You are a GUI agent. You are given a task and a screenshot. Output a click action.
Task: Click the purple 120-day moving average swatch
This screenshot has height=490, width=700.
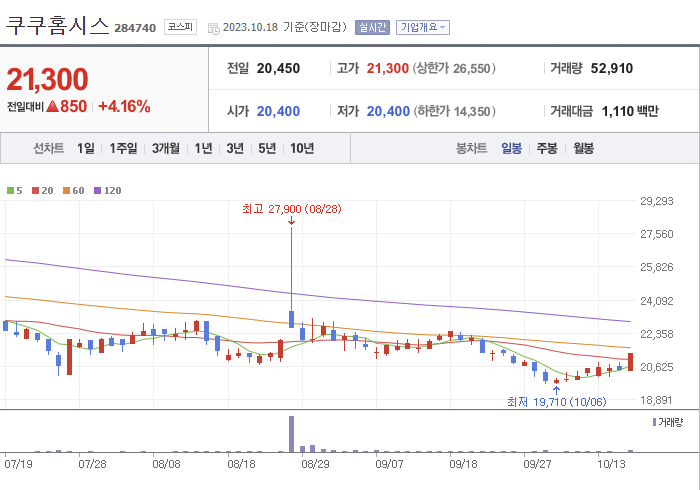tap(97, 191)
